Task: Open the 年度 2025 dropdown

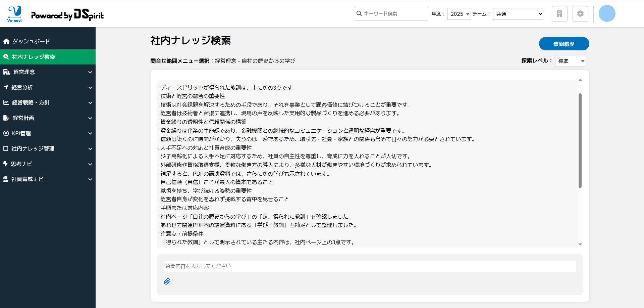Action: (459, 14)
